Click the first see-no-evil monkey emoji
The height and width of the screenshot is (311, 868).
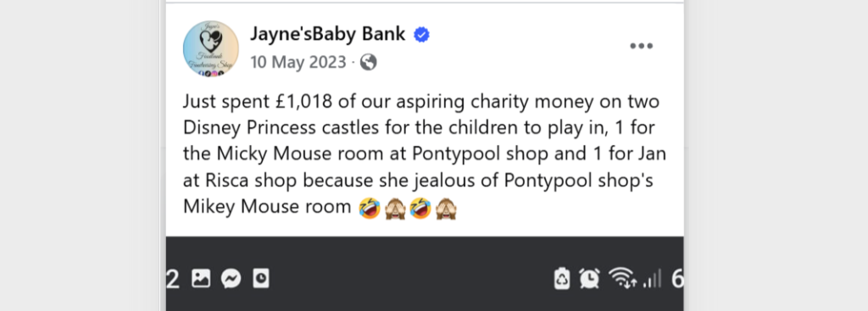[395, 208]
